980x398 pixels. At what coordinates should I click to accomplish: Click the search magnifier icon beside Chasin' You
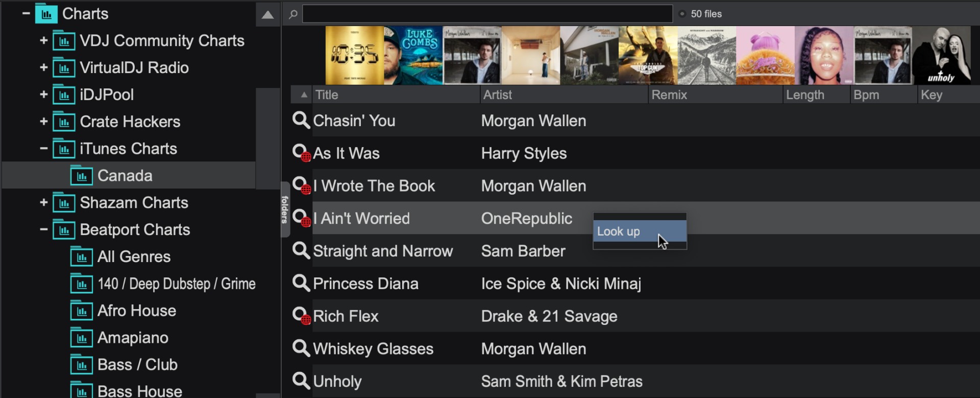pos(301,121)
